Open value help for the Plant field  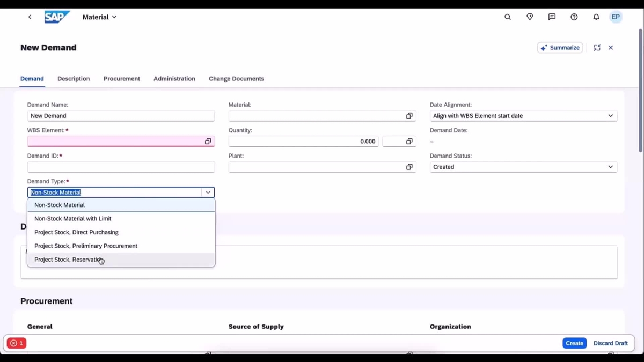(409, 167)
